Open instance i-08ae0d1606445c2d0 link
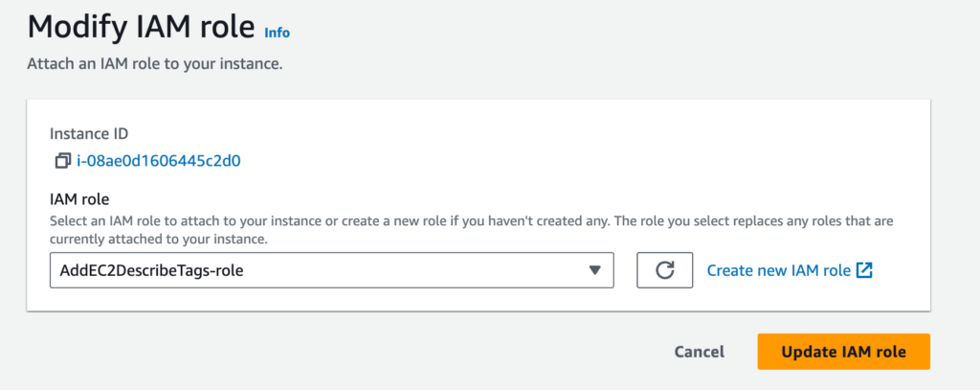 pyautogui.click(x=159, y=162)
